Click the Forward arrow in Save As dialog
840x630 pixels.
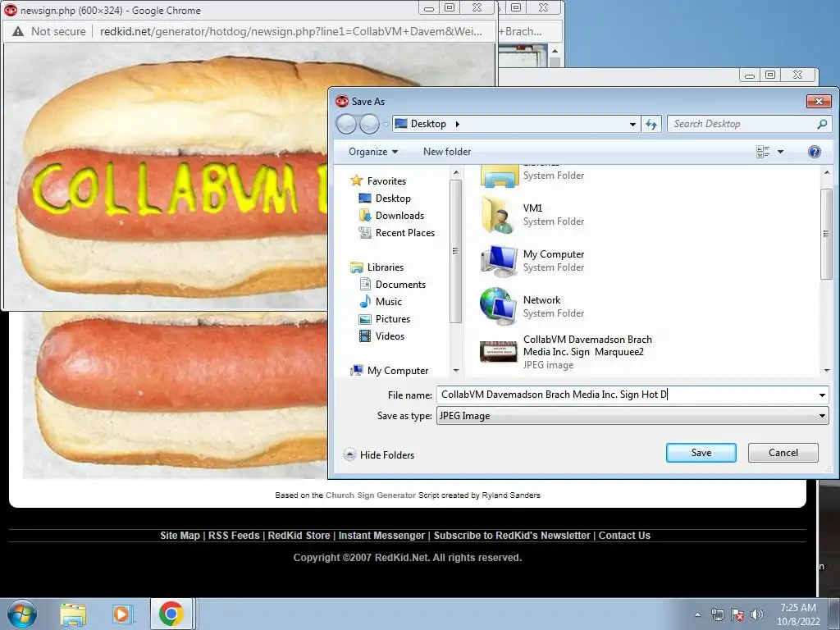[x=369, y=125]
